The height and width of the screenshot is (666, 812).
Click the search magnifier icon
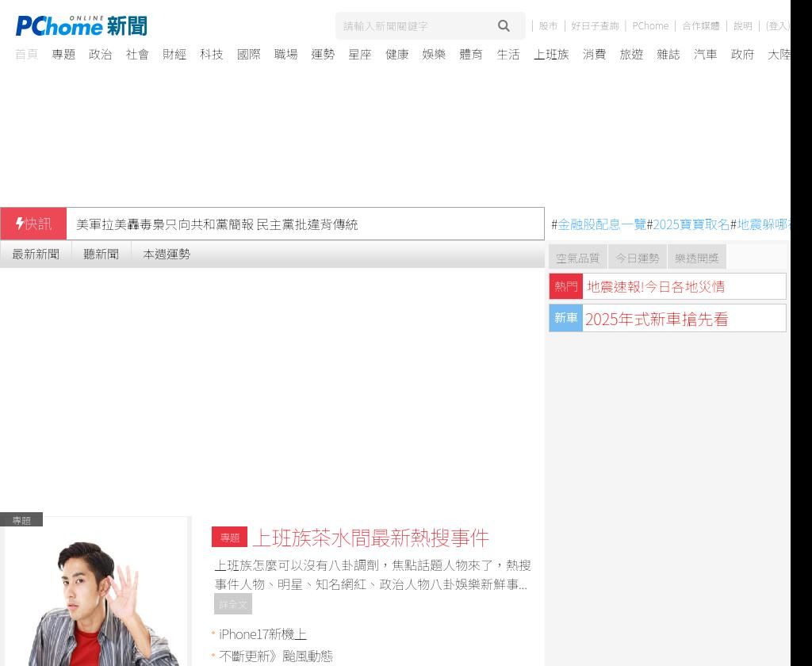504,26
